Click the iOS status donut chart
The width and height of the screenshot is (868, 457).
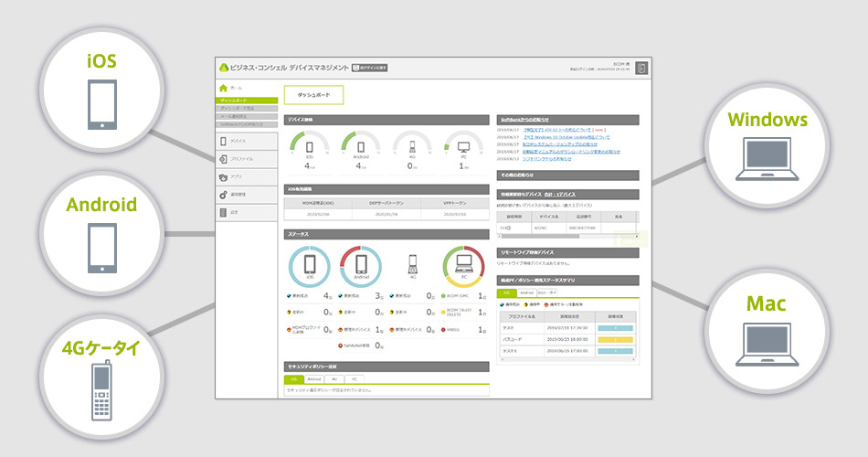pos(310,267)
